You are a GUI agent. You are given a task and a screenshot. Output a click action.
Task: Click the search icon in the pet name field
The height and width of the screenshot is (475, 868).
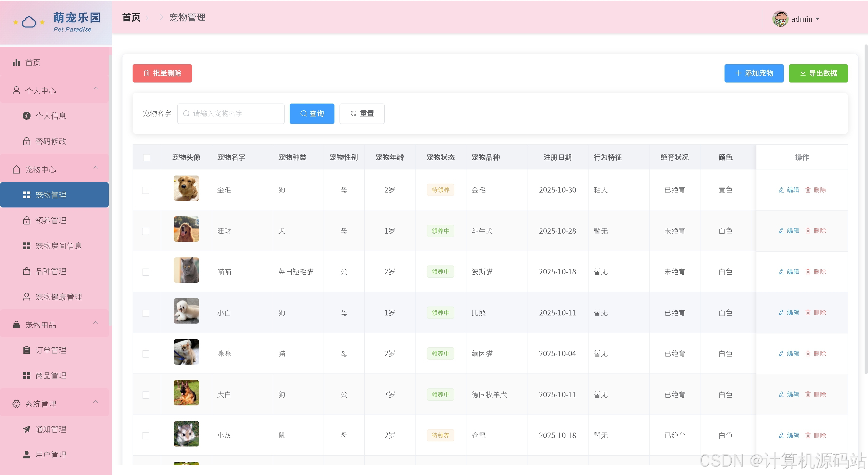pyautogui.click(x=186, y=113)
